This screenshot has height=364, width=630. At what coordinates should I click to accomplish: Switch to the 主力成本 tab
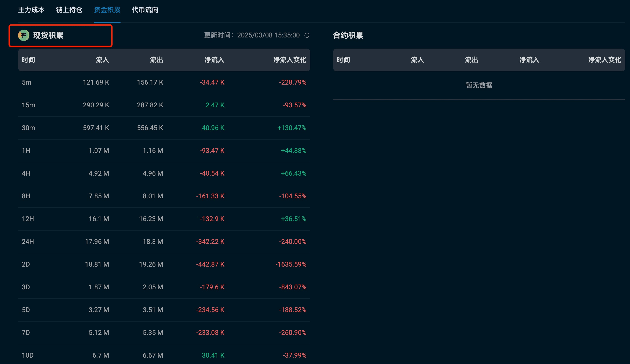31,10
